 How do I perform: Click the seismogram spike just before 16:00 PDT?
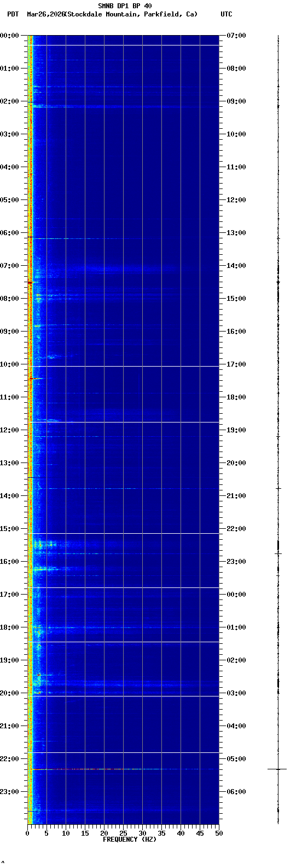click(278, 553)
